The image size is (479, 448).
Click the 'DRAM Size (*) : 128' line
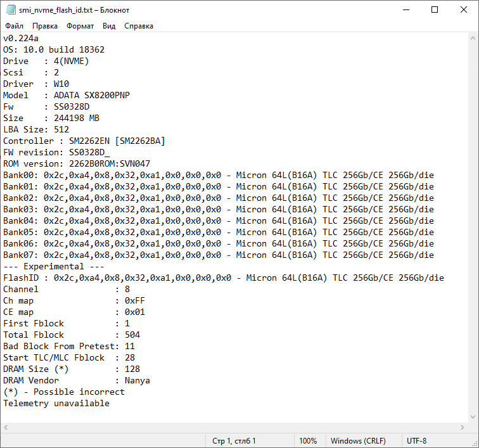click(72, 369)
